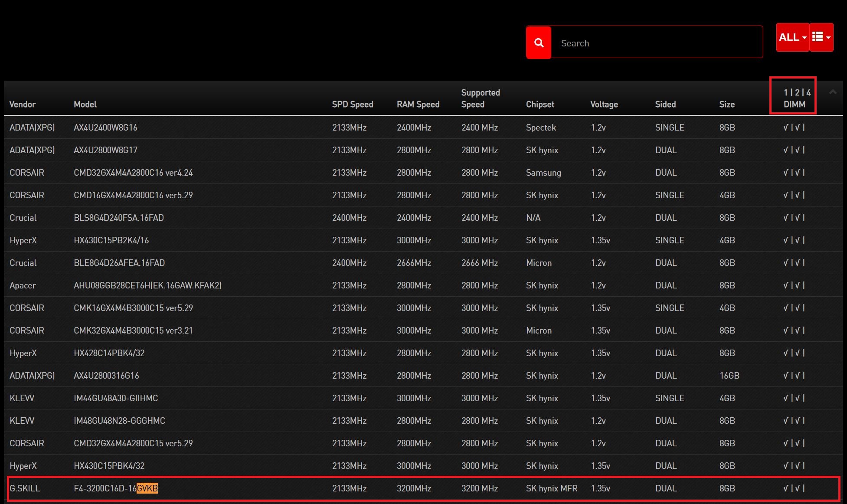Collapse table with the chevron up arrow
This screenshot has width=847, height=504.
coord(833,92)
